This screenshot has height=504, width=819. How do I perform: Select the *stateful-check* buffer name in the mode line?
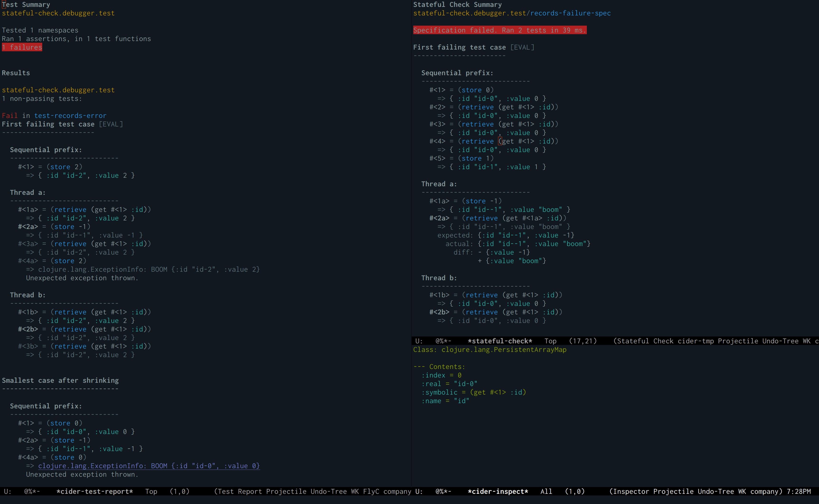(499, 341)
